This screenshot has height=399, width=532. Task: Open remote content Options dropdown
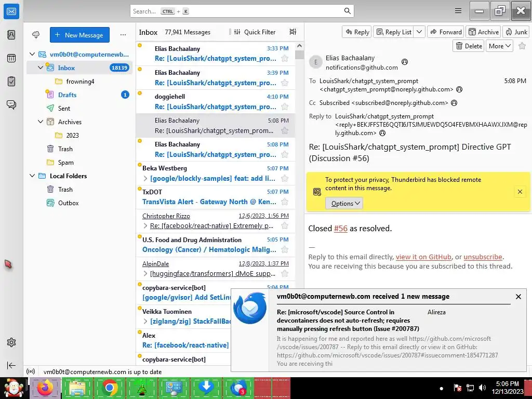click(344, 203)
